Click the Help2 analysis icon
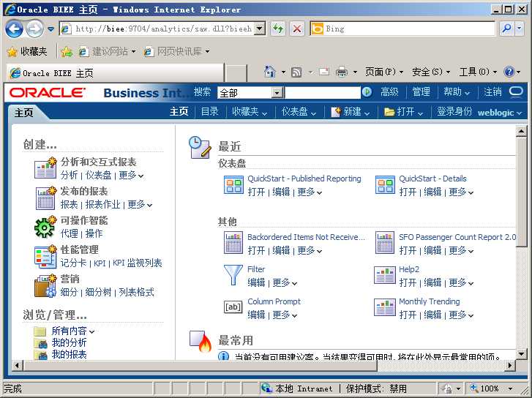532x398 pixels. click(x=385, y=275)
